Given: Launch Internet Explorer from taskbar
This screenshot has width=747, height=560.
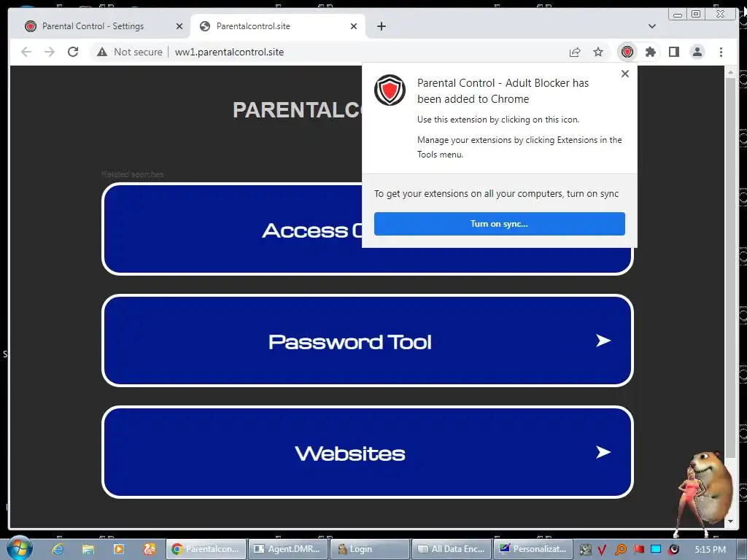Looking at the screenshot, I should click(58, 549).
